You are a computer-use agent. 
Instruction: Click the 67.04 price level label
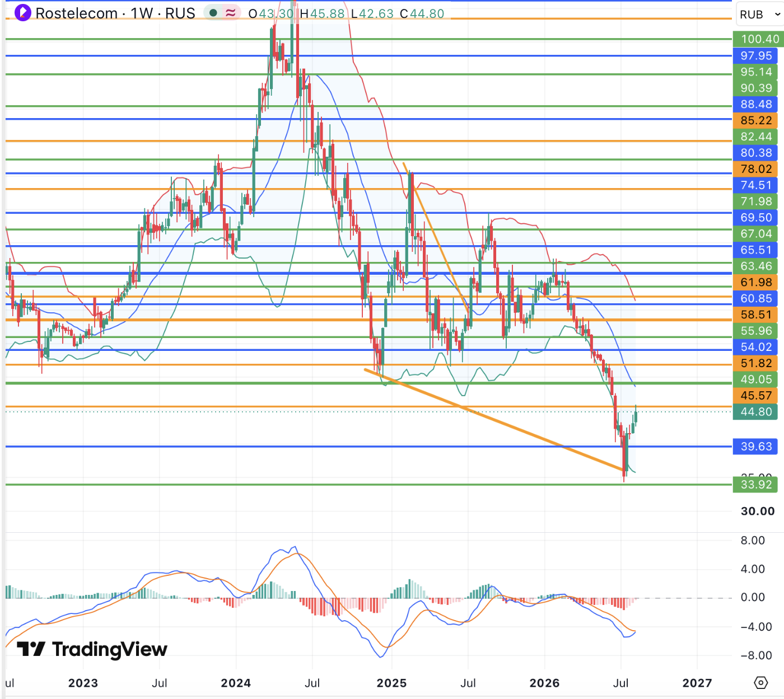click(x=755, y=234)
